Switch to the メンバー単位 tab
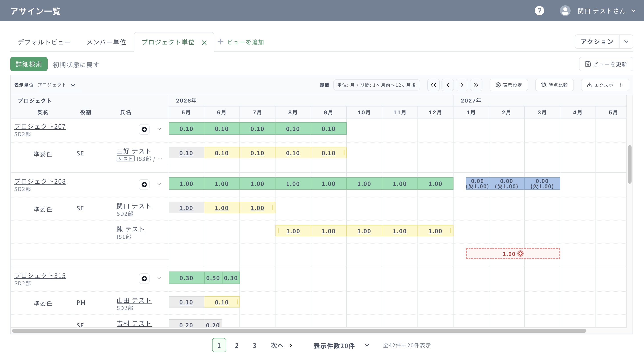Viewport: 644px width, 354px height. (106, 42)
